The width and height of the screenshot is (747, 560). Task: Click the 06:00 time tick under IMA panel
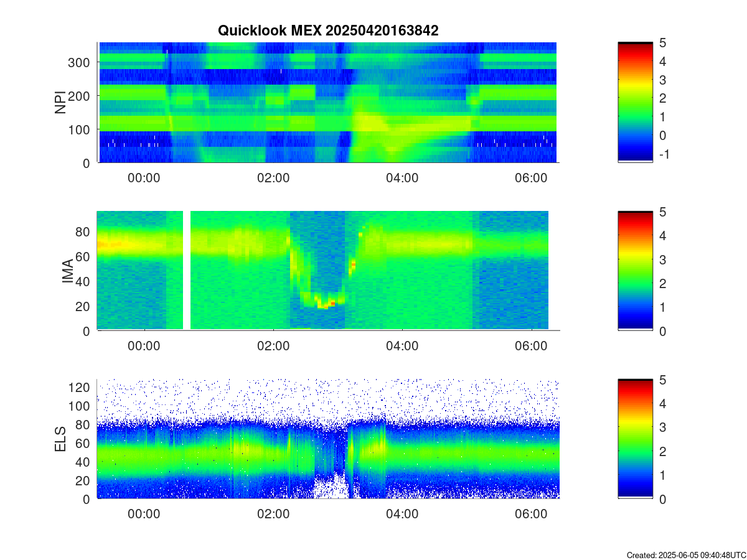click(531, 345)
